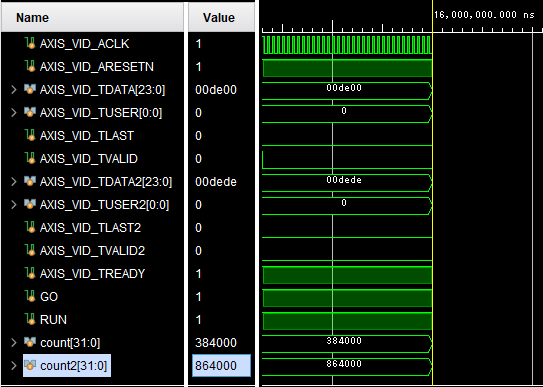
Task: Click the AXIS_VID_TVALID signal icon
Action: pyautogui.click(x=30, y=159)
